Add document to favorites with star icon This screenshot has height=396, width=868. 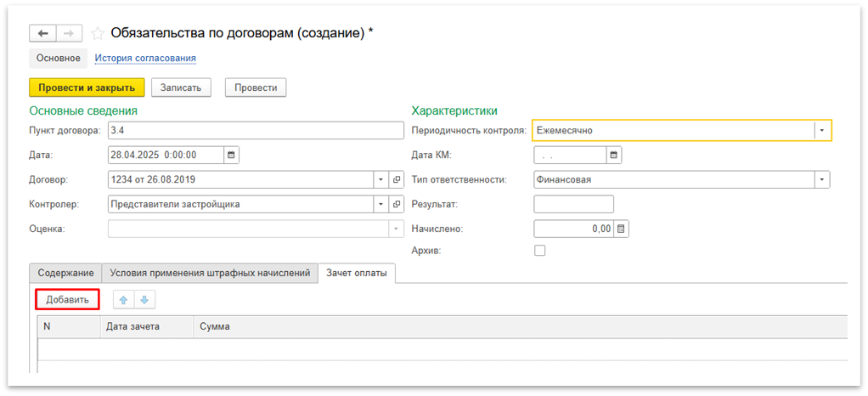(x=98, y=33)
